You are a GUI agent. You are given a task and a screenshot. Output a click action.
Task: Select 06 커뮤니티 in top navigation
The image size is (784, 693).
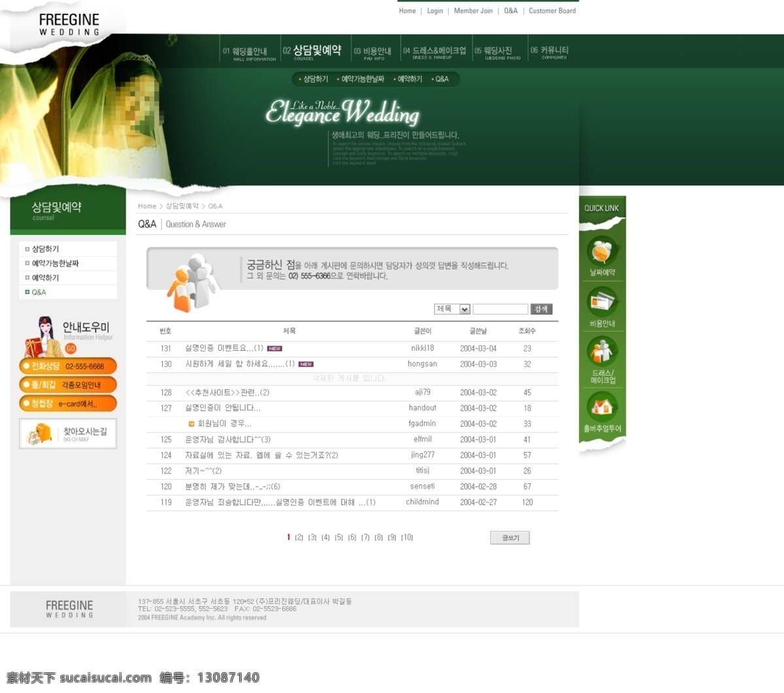549,52
